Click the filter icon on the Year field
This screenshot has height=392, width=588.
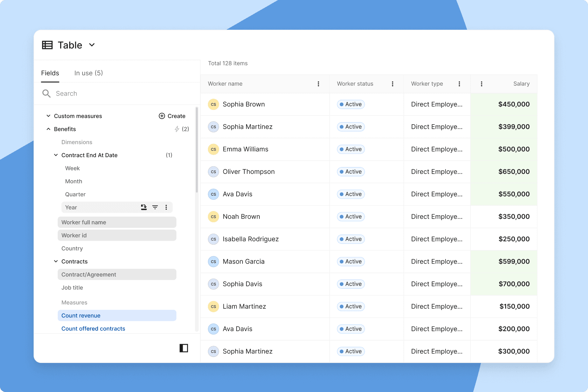coord(155,207)
